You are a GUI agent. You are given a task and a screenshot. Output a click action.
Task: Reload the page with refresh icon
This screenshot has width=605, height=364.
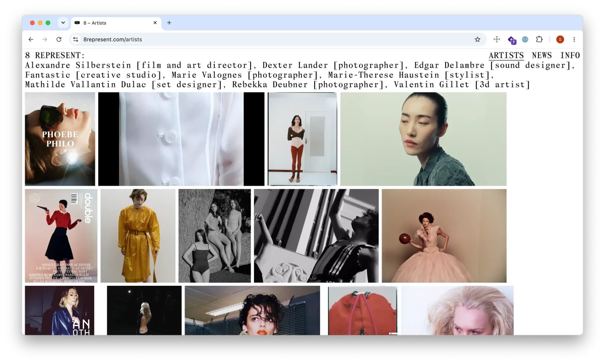coord(59,39)
